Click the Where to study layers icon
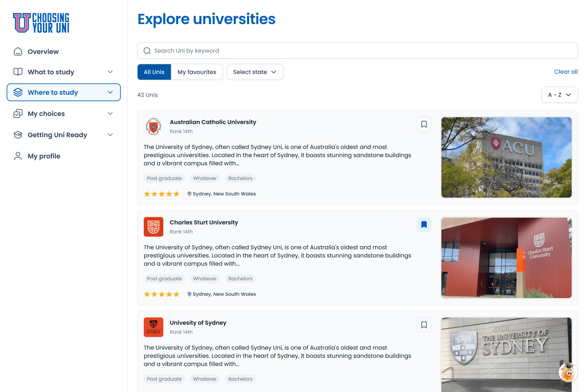Viewport: 588px width, 392px height. pyautogui.click(x=18, y=92)
